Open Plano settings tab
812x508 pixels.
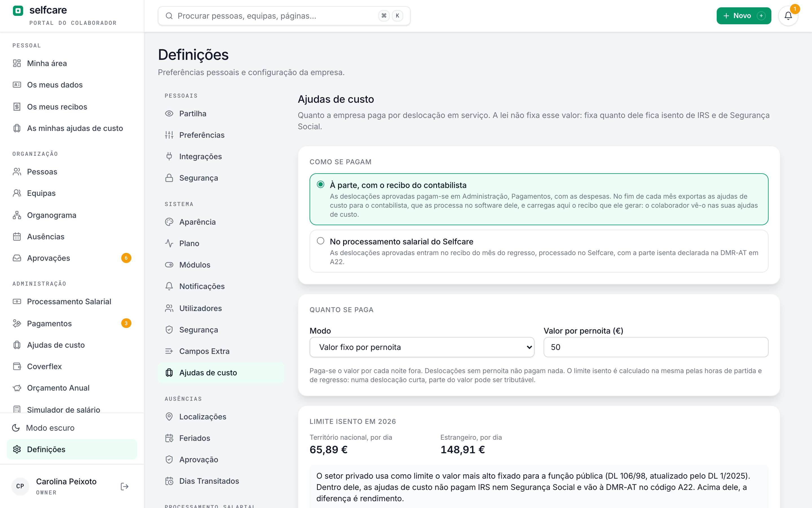coord(221,243)
